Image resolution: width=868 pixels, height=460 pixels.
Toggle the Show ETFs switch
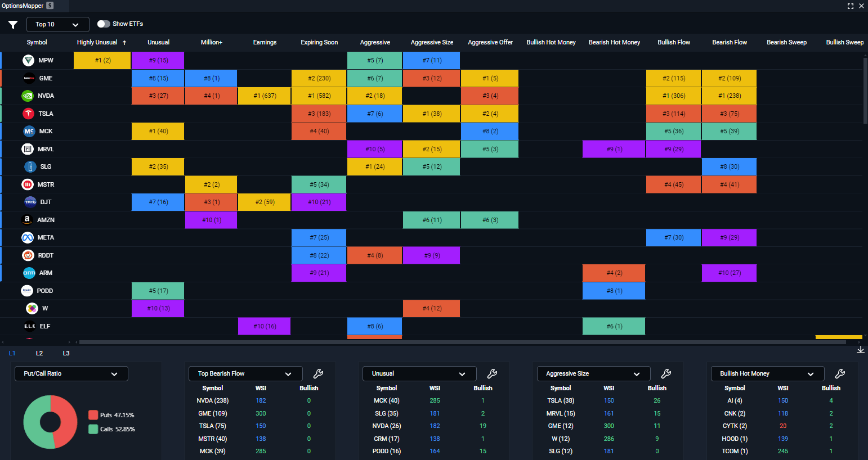[x=104, y=24]
